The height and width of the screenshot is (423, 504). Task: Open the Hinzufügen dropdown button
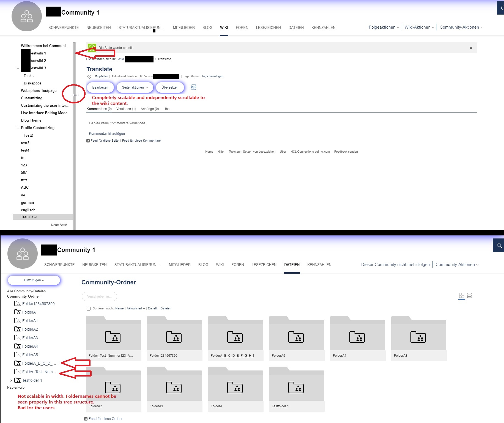[x=34, y=280]
